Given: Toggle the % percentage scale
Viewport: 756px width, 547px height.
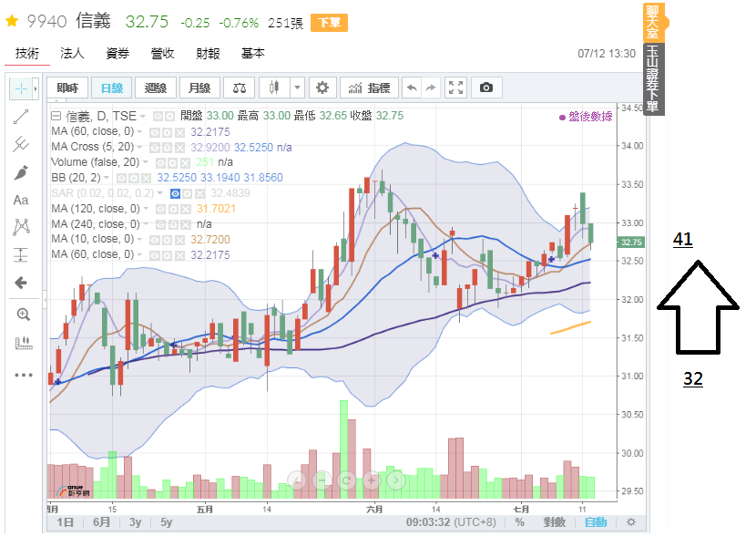Looking at the screenshot, I should (x=519, y=521).
